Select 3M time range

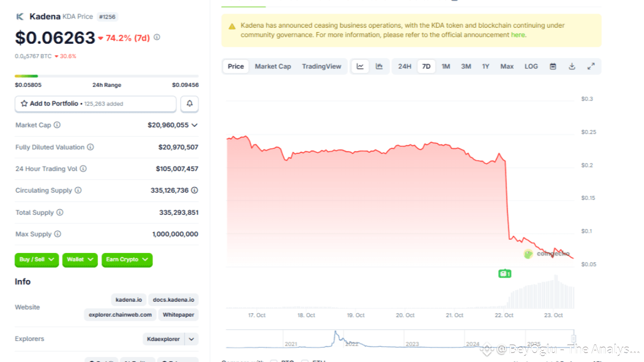coord(466,66)
